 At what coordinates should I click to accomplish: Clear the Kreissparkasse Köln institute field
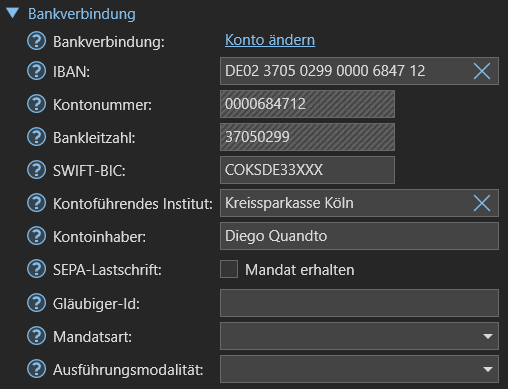click(482, 203)
